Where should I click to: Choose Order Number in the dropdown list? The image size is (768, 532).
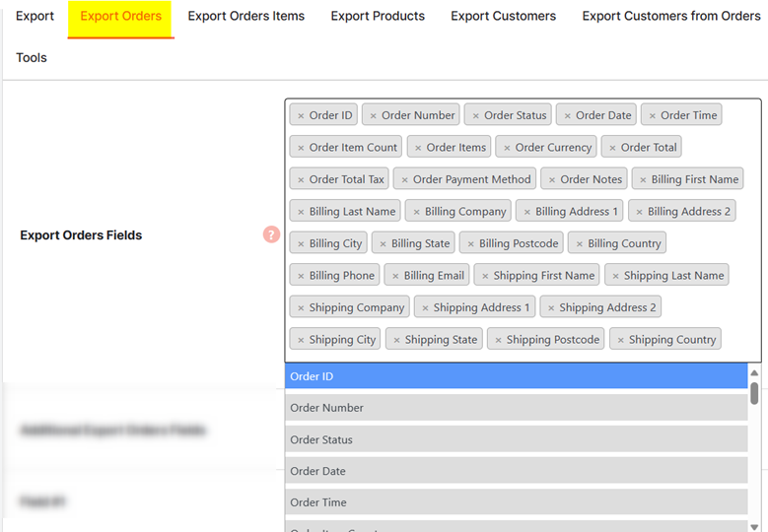(517, 408)
